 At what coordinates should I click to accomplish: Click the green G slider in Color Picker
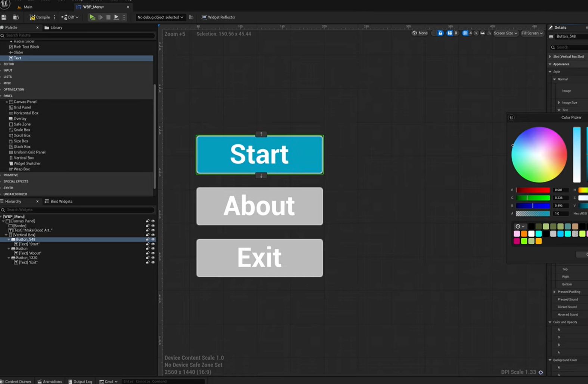point(533,198)
